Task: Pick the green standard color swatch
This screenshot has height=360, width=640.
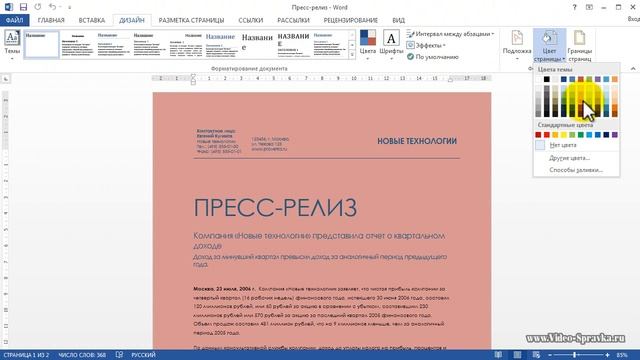Action: click(581, 135)
